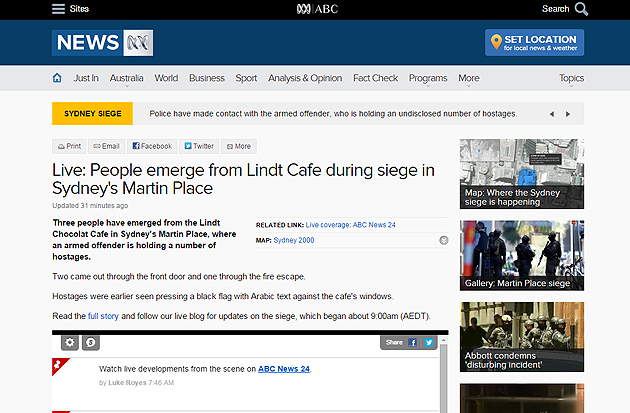This screenshot has width=630, height=413.
Task: Open live blog settings gear icon
Action: tap(70, 342)
